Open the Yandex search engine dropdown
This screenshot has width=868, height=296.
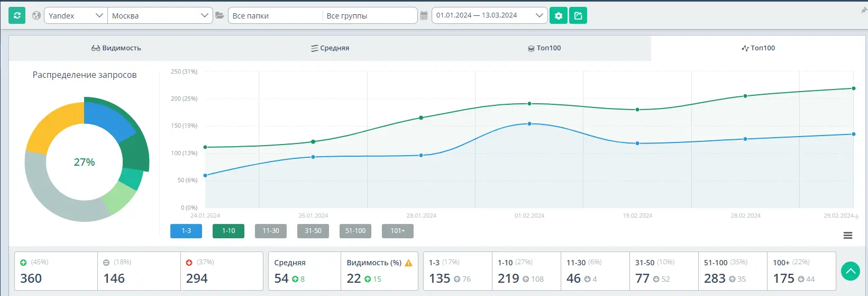point(75,15)
